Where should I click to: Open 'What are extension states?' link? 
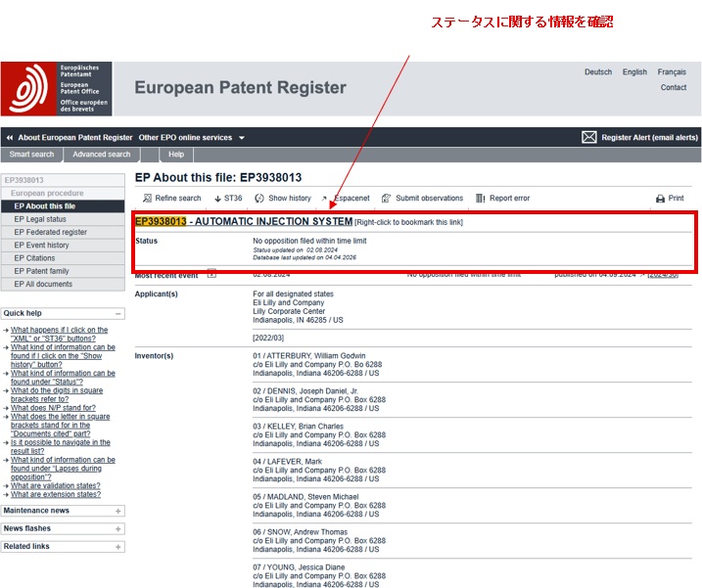56,494
